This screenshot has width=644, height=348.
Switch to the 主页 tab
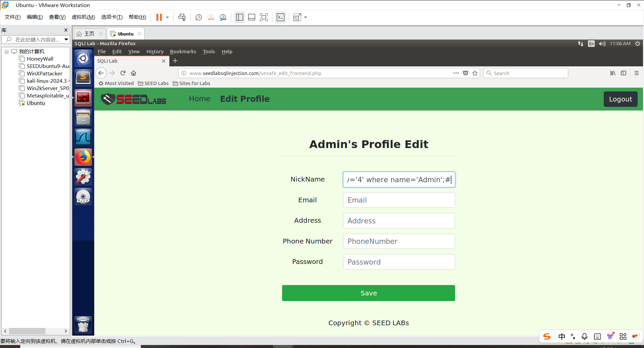coord(89,34)
